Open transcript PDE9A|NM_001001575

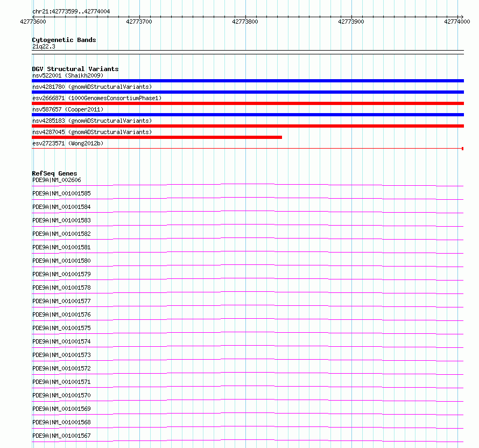tap(61, 328)
